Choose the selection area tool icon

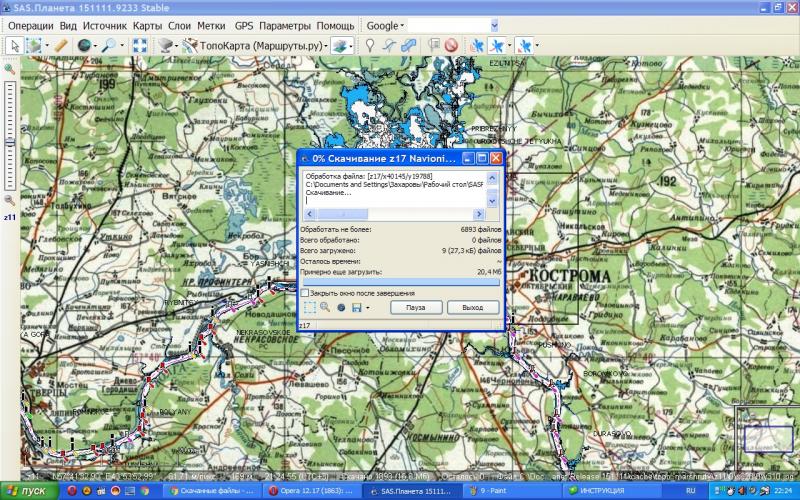pos(33,46)
